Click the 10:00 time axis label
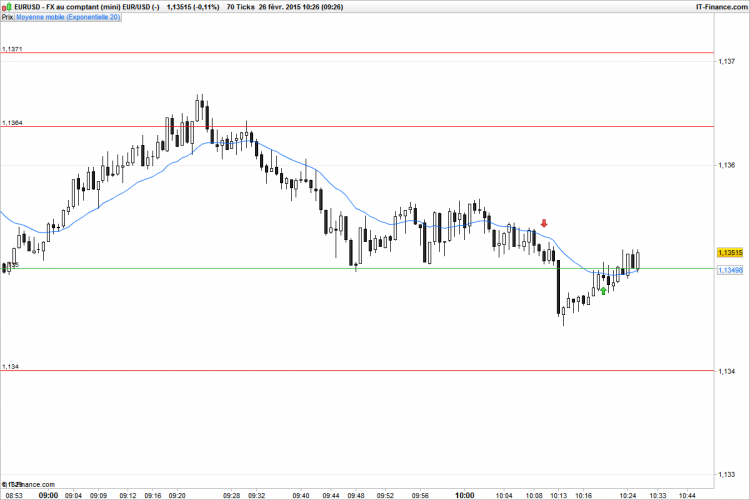Viewport: 750px width, 500px height. tap(464, 495)
